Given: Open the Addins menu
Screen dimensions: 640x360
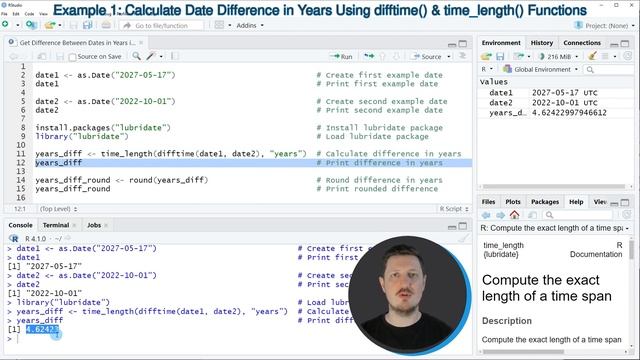Looking at the screenshot, I should (x=250, y=25).
